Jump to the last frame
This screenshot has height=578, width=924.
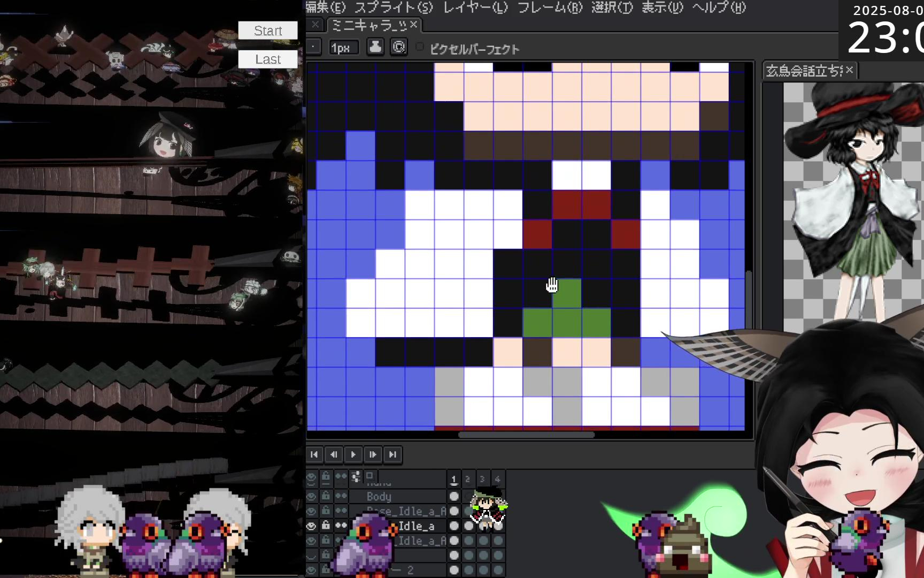[392, 454]
